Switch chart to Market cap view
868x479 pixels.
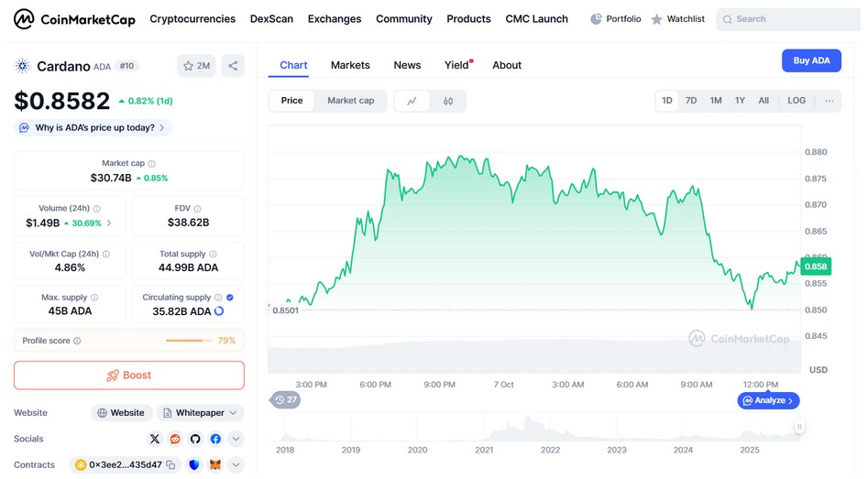tap(350, 101)
